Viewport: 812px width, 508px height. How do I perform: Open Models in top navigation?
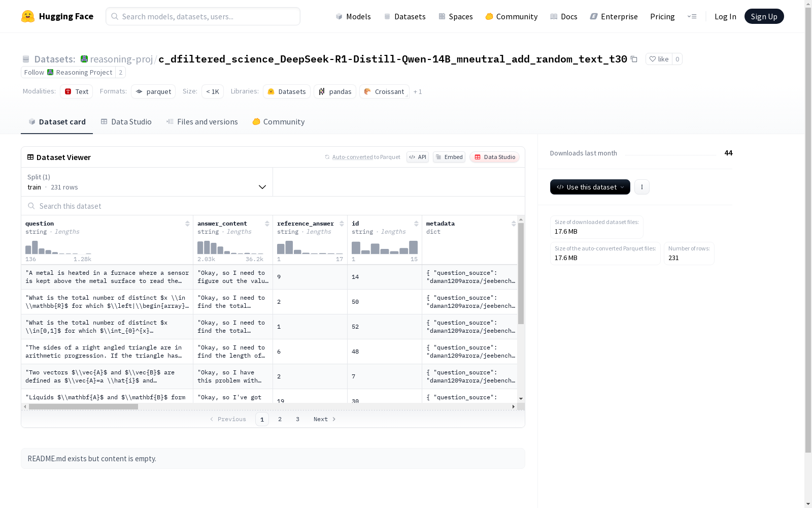pos(353,16)
